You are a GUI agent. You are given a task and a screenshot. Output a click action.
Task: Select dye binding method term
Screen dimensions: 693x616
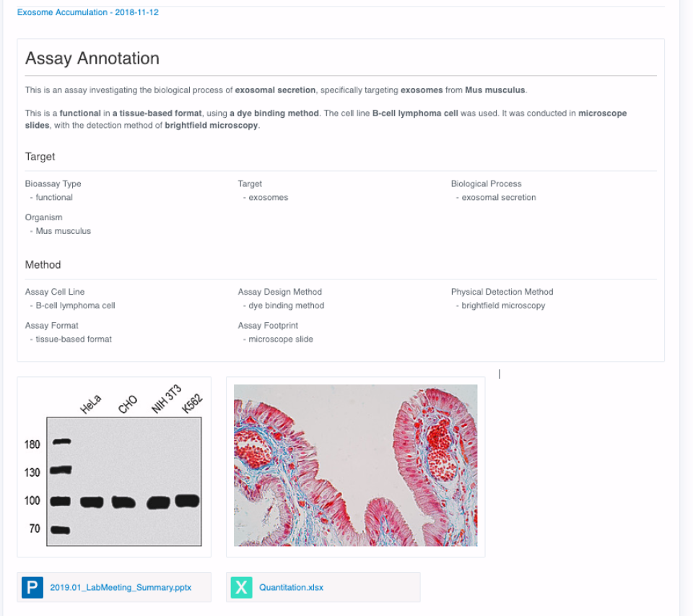click(x=284, y=305)
